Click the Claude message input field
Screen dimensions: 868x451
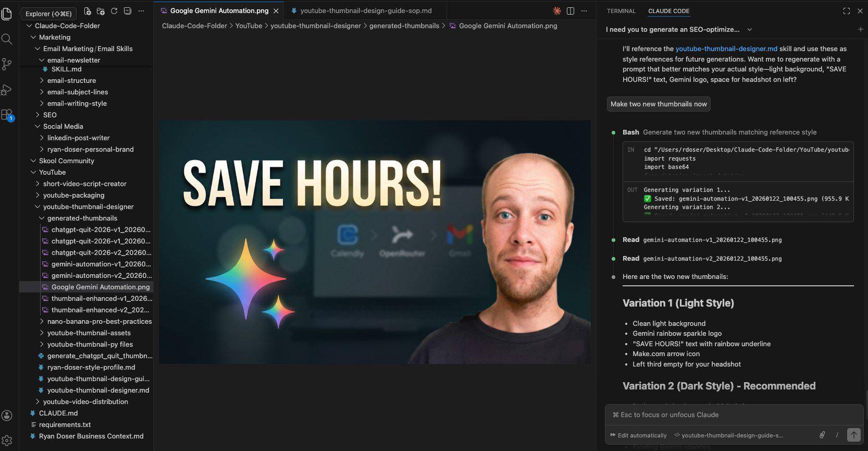pos(729,415)
